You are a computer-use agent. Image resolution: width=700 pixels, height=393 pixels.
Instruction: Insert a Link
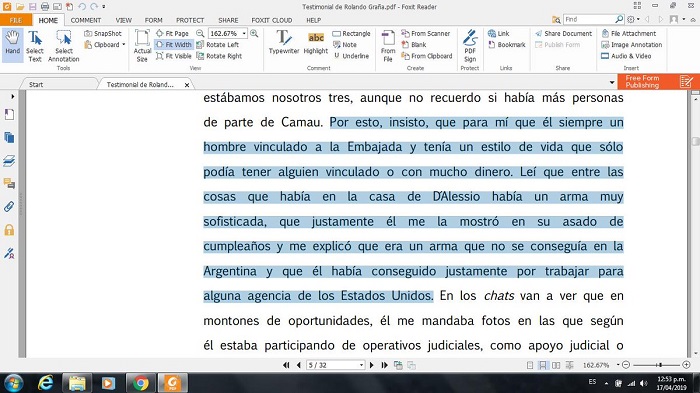[499, 33]
